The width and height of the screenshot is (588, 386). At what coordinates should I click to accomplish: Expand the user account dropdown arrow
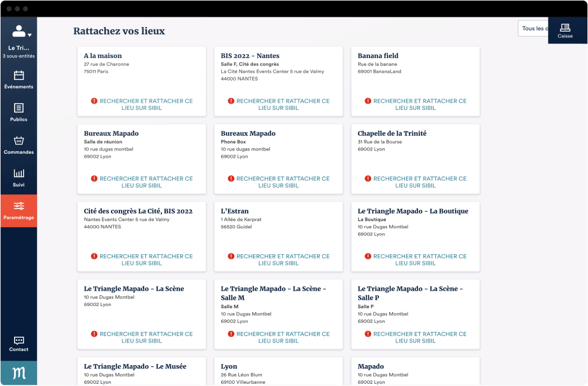click(x=30, y=35)
